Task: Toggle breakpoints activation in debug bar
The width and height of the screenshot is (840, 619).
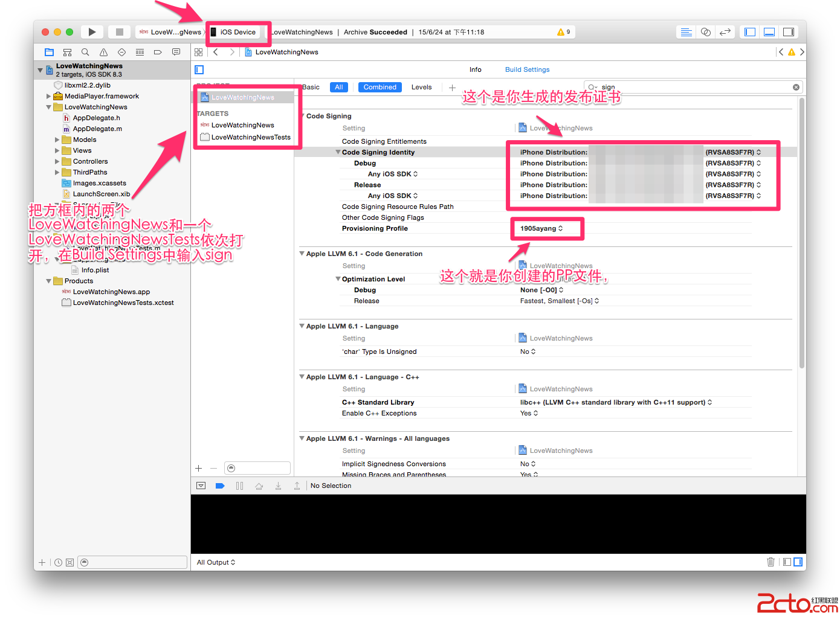Action: 220,486
